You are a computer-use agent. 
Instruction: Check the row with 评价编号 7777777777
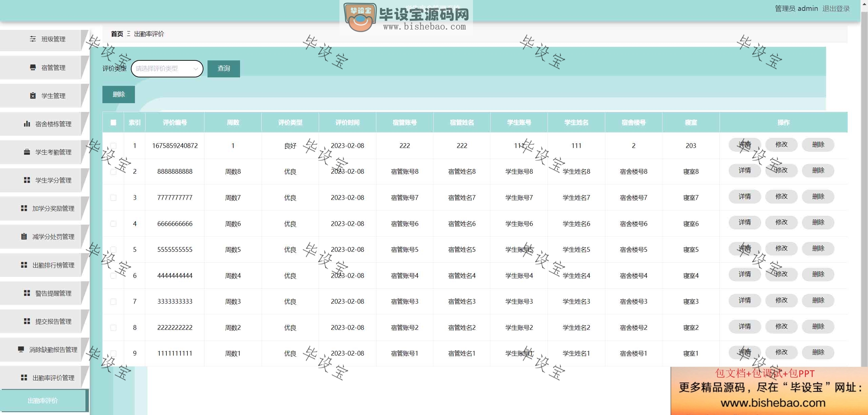[113, 197]
